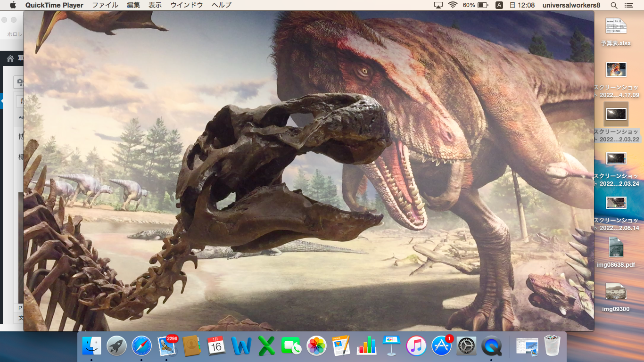
Task: Open Notification Center list icon
Action: 628,5
